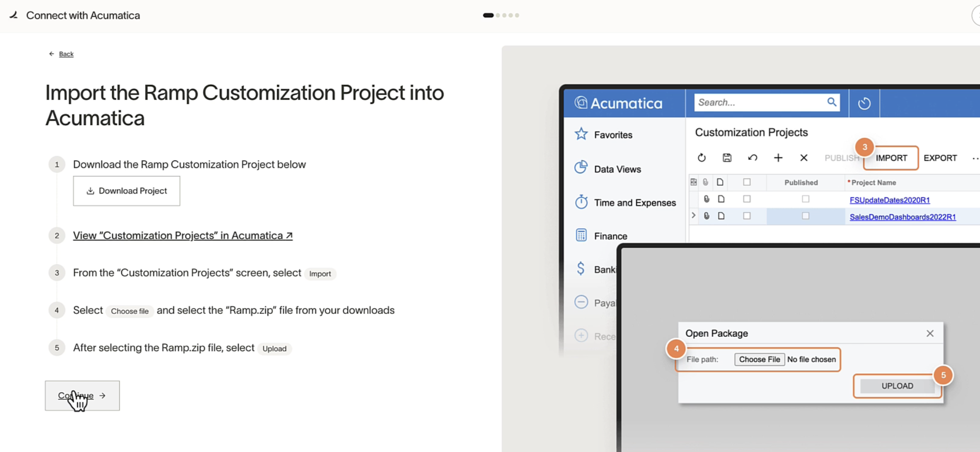Toggle the header checkbox in the grid

(746, 182)
